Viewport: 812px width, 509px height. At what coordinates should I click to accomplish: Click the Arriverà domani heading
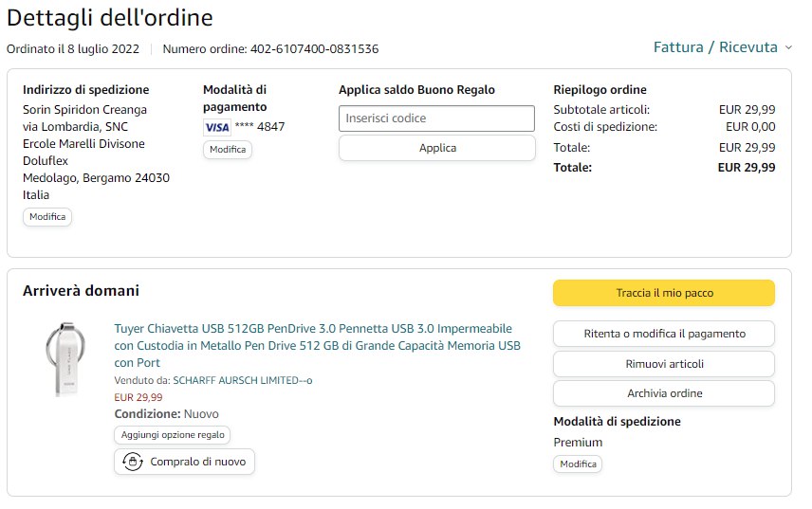pyautogui.click(x=81, y=291)
